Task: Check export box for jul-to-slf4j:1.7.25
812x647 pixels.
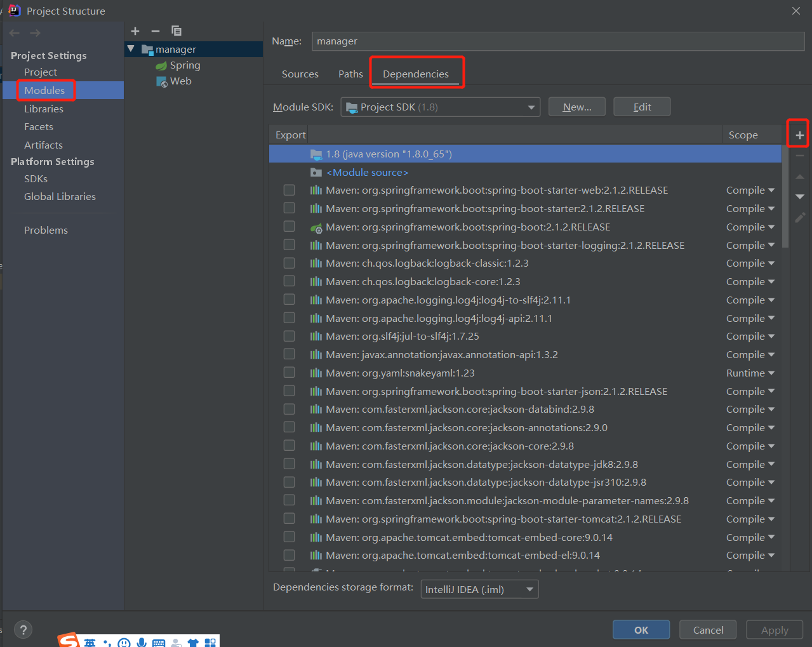Action: point(289,336)
